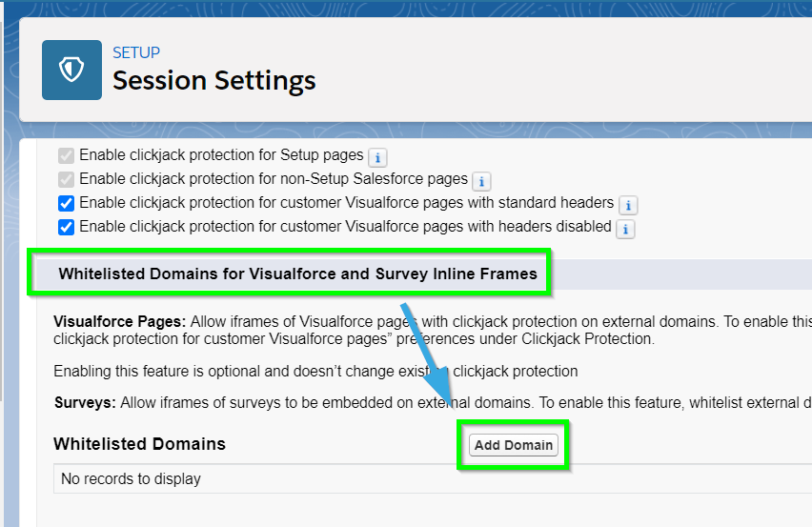Select the Whitelisted Domains list heading
Screen dimensions: 812x527
pyautogui.click(x=139, y=444)
